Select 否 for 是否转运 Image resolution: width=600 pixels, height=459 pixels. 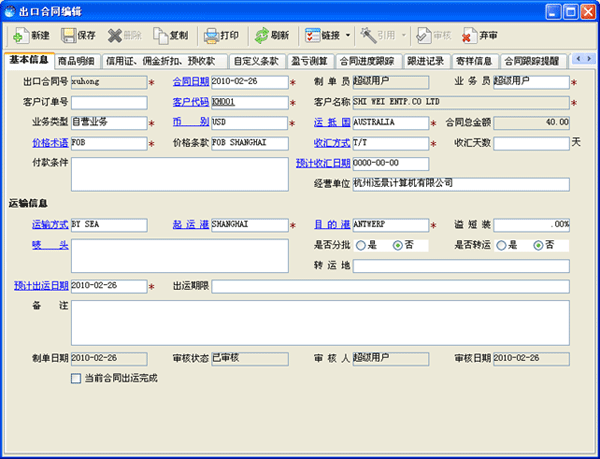point(538,246)
